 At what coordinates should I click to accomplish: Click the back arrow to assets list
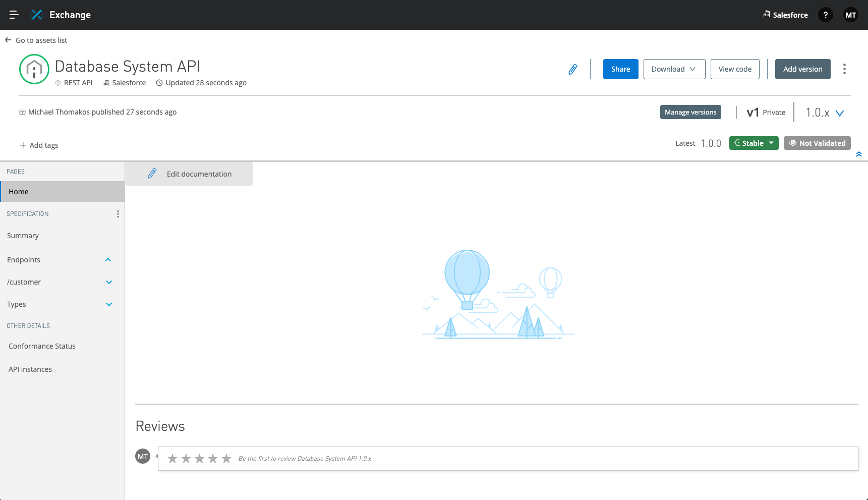click(x=8, y=40)
